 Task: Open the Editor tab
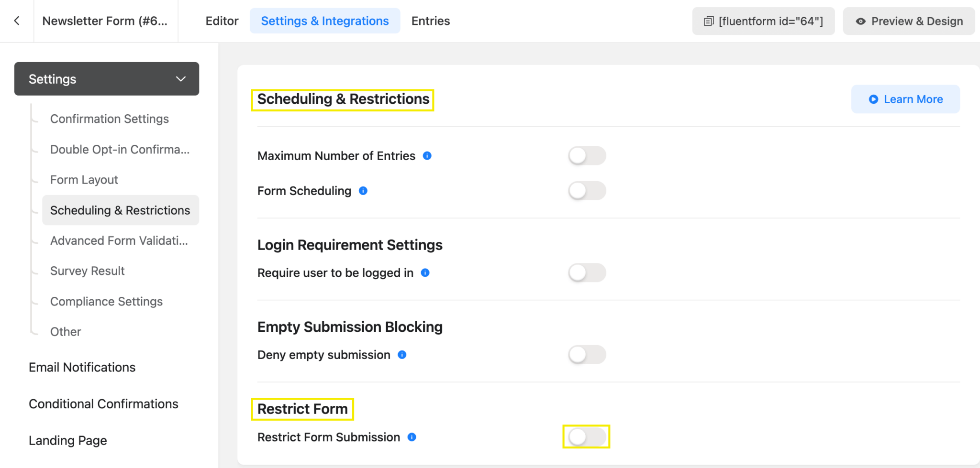(222, 21)
